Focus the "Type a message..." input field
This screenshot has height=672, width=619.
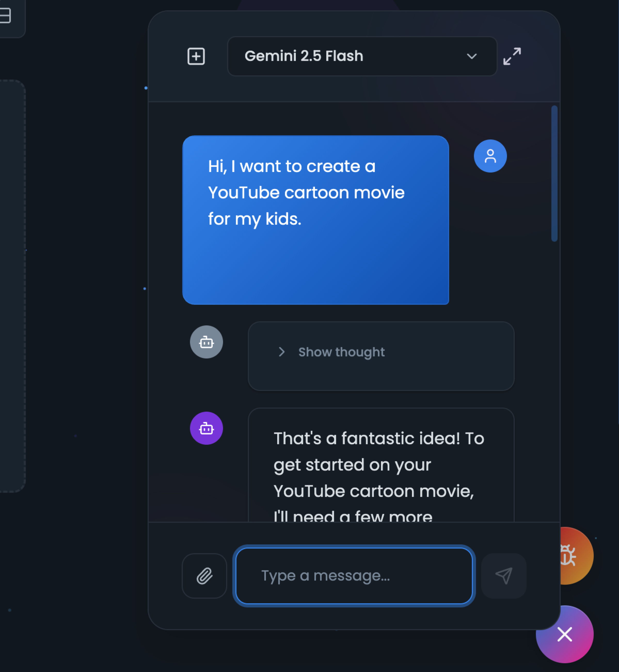[x=354, y=576]
